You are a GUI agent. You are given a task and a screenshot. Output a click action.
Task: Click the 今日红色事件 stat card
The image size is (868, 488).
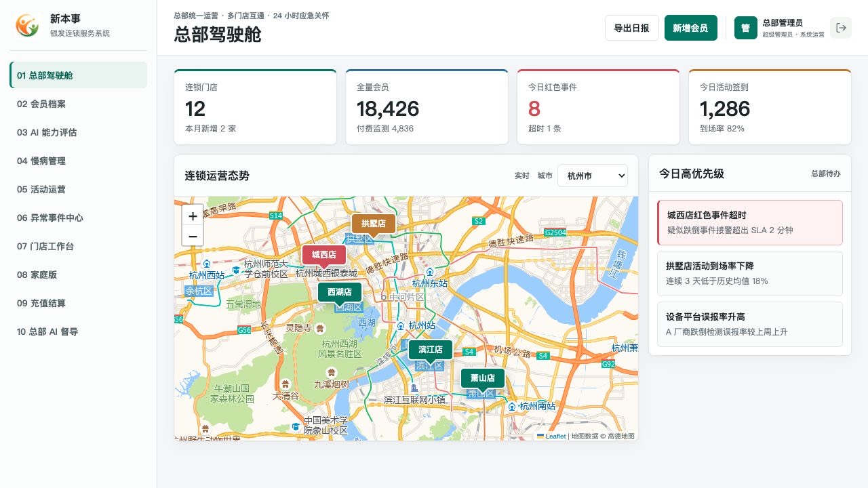pyautogui.click(x=598, y=106)
